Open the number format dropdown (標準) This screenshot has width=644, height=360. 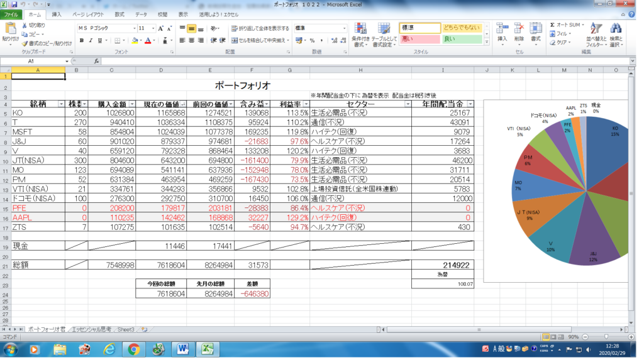[344, 28]
